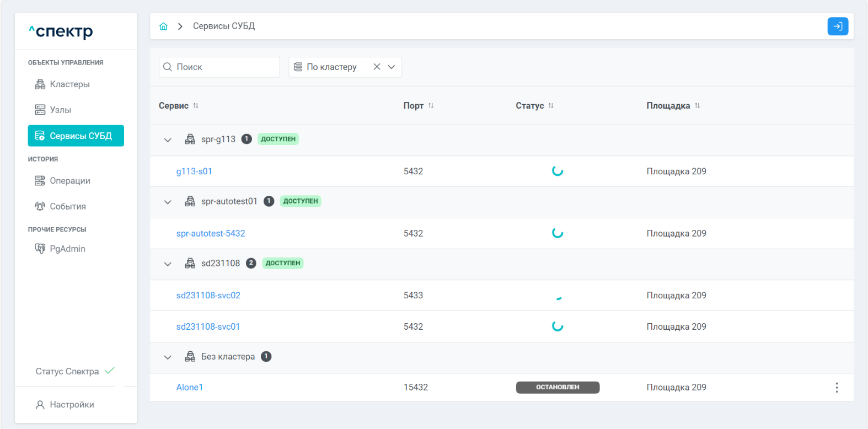The height and width of the screenshot is (429, 868).
Task: Open the sd231108-svc02 service link
Action: tap(208, 296)
